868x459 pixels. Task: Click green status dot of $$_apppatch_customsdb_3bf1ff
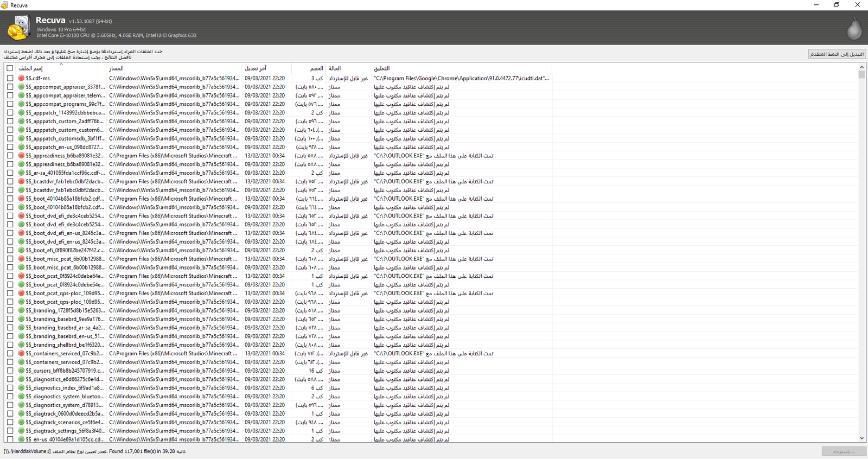point(22,138)
